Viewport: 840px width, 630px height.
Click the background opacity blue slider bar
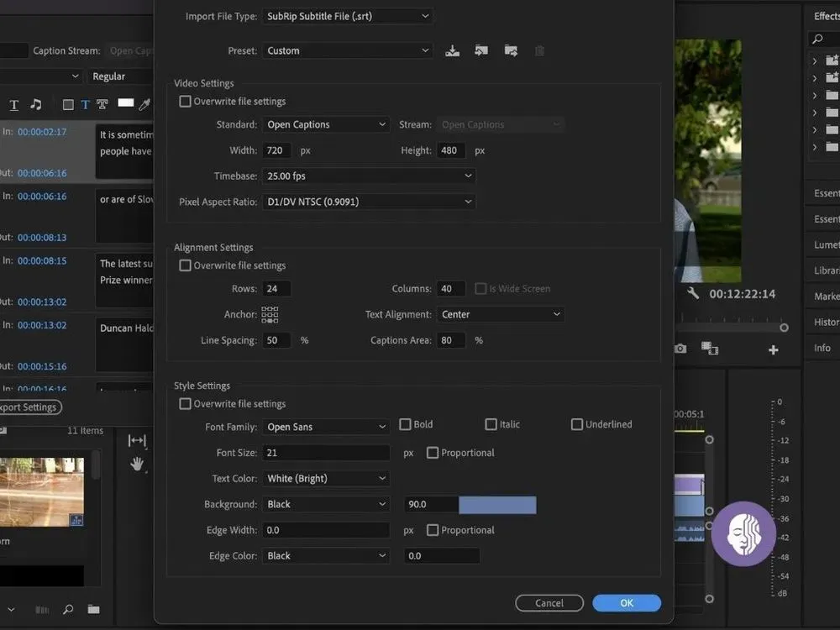pyautogui.click(x=497, y=505)
